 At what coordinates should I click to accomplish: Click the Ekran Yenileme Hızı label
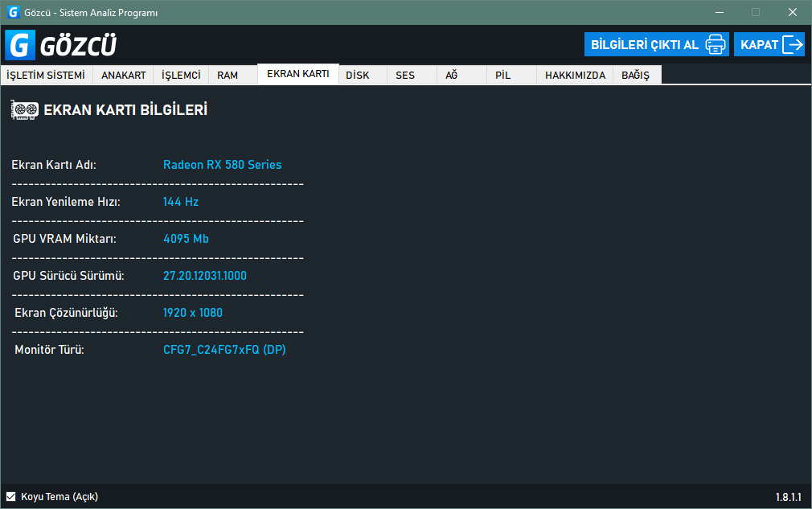pos(66,202)
